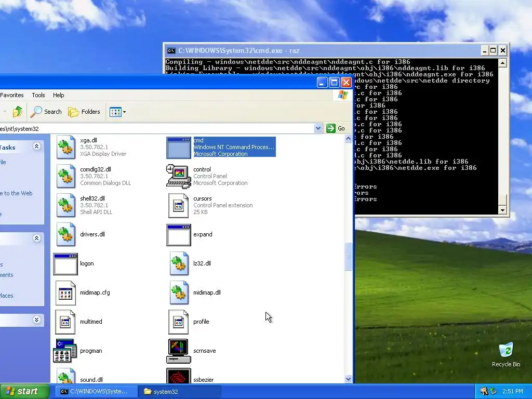Image resolution: width=532 pixels, height=399 pixels.
Task: Select the lz32.dll file icon
Action: (x=179, y=263)
